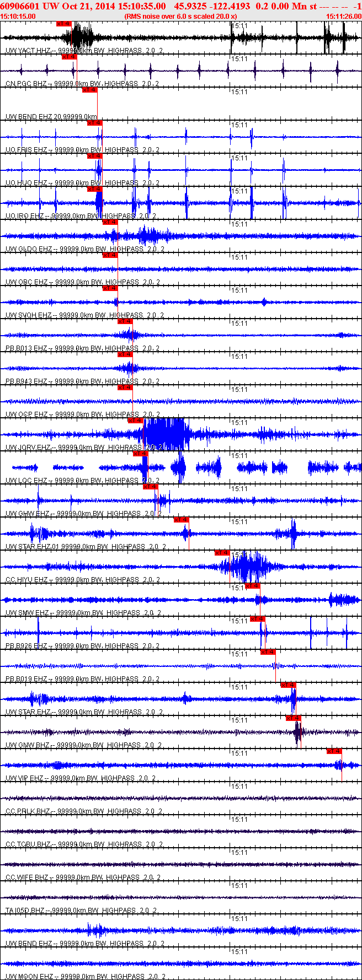Select the pick marker on UO FRIS trace
The image size is (362, 980).
[95, 123]
